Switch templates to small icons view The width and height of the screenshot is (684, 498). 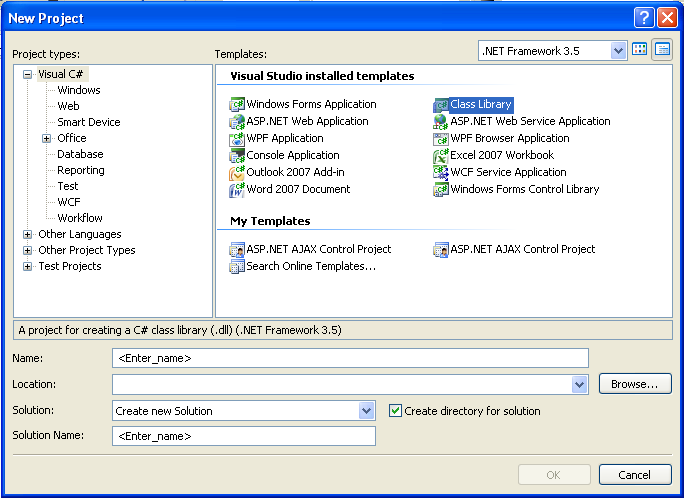pyautogui.click(x=662, y=50)
